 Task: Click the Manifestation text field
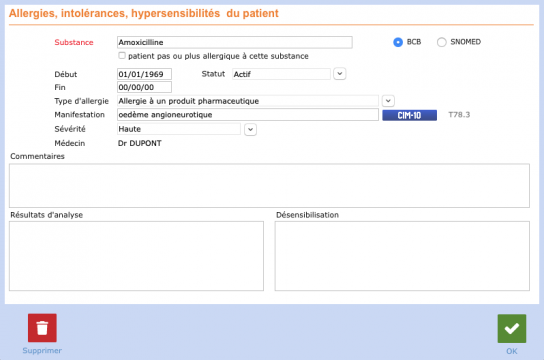[248, 115]
